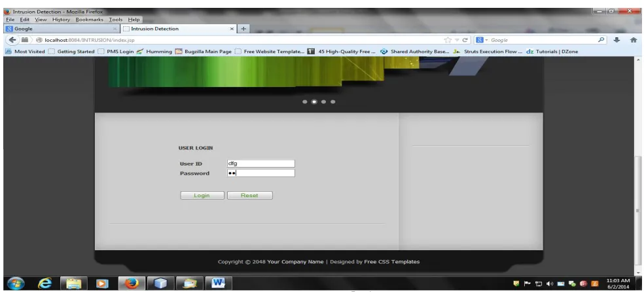Open the bookmark history dropdown next to star
The width and height of the screenshot is (644, 292).
[457, 40]
